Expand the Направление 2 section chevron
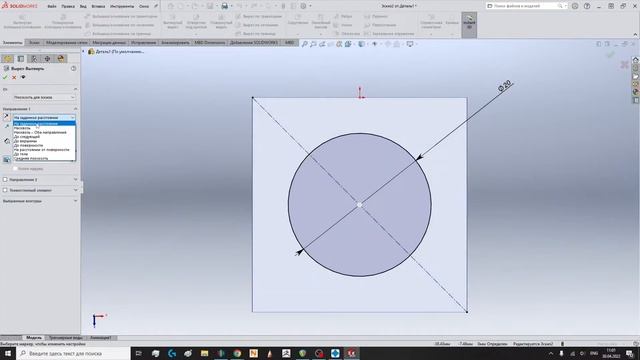The width and height of the screenshot is (640, 360). pos(76,179)
